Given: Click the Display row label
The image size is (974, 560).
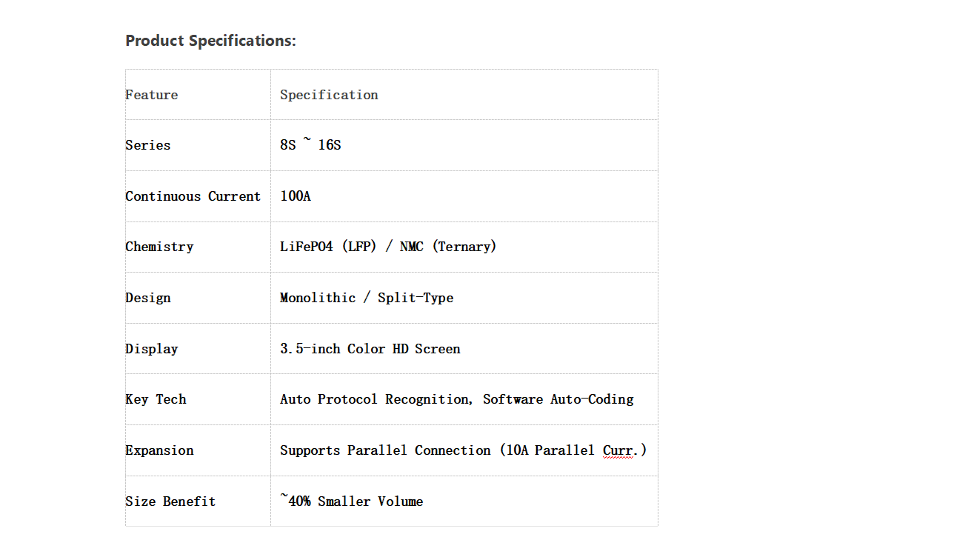Looking at the screenshot, I should (152, 349).
